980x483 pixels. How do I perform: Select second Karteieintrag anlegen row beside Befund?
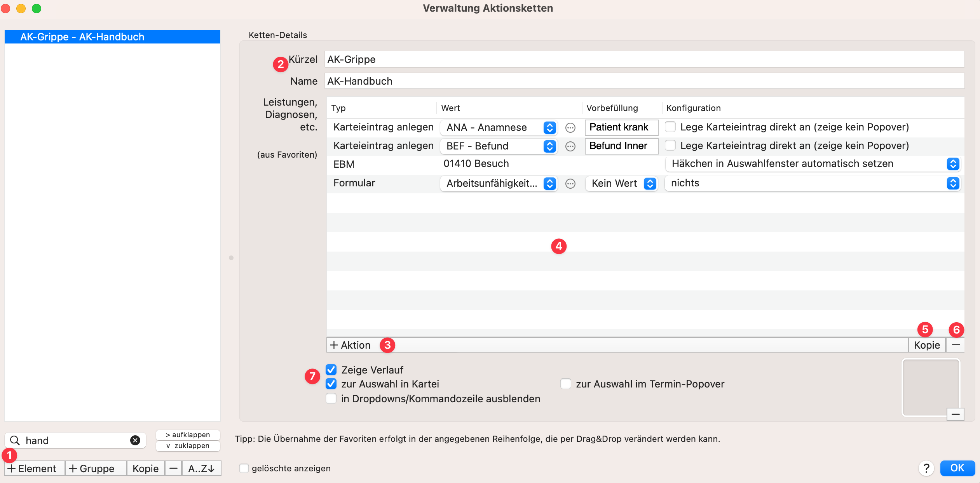(383, 146)
